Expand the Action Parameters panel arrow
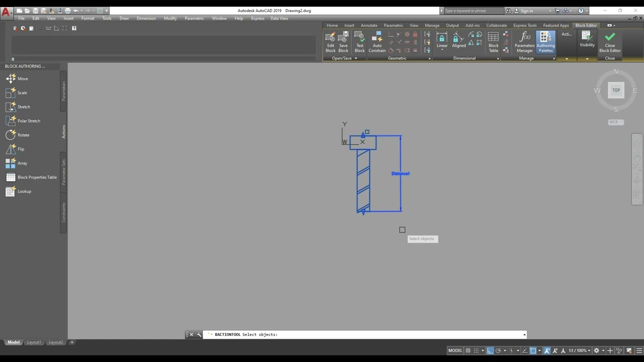Viewport: 644px width, 362px height. 567,58
